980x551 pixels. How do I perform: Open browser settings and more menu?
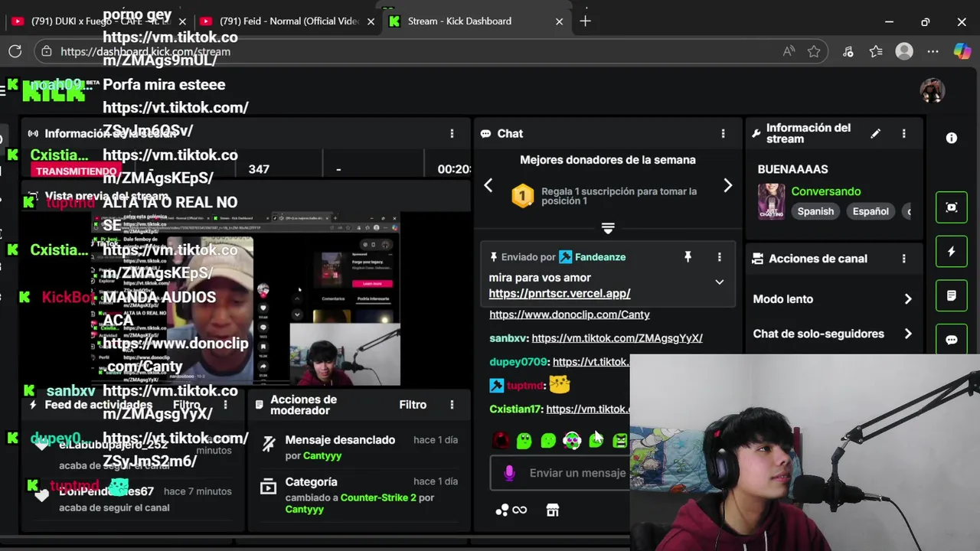[933, 51]
